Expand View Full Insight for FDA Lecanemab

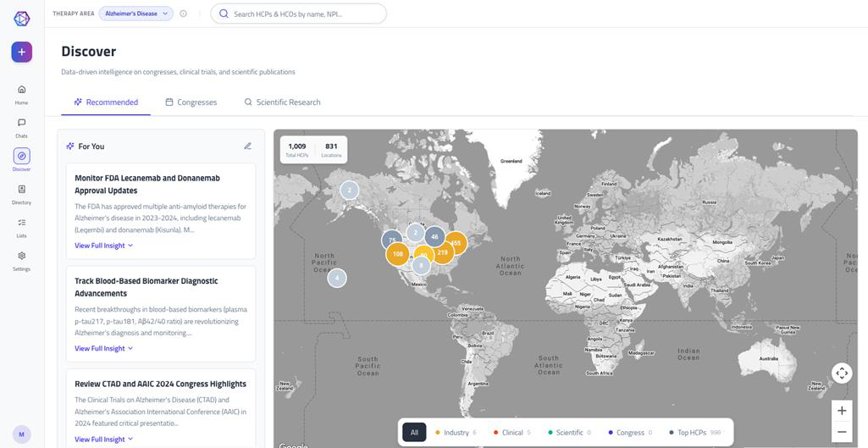[103, 246]
